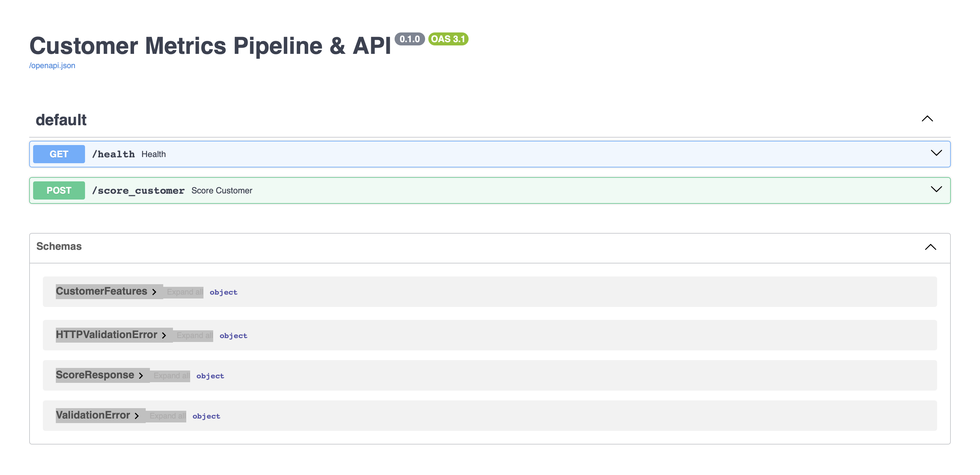Viewport: 980px width, 475px height.
Task: Select the Schemas heading
Action: 59,247
